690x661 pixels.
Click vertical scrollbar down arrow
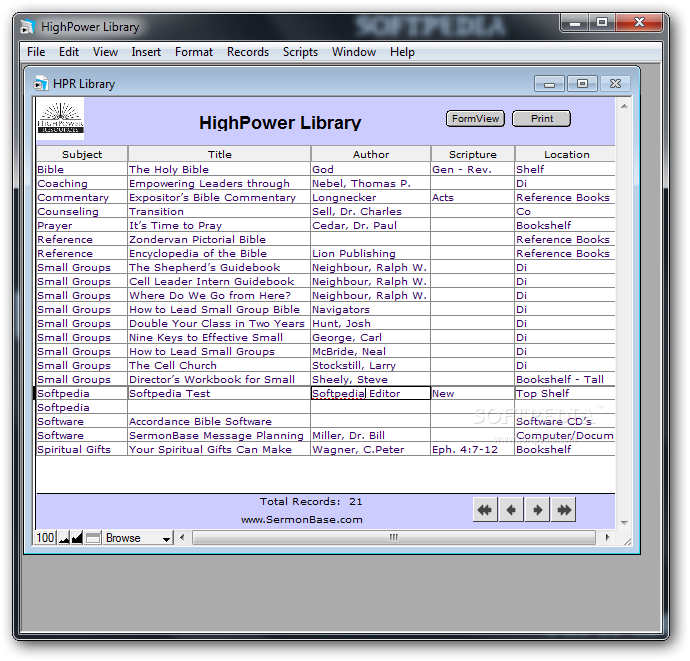pyautogui.click(x=624, y=522)
